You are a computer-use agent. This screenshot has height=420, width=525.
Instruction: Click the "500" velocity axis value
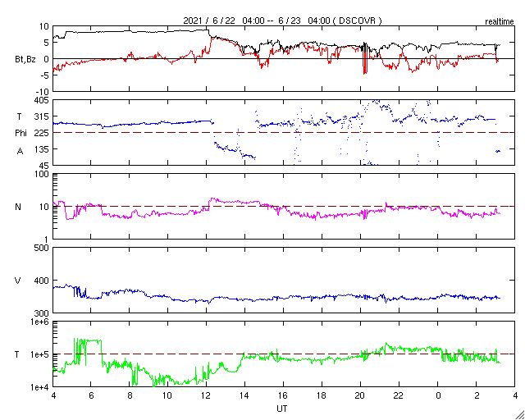point(42,248)
